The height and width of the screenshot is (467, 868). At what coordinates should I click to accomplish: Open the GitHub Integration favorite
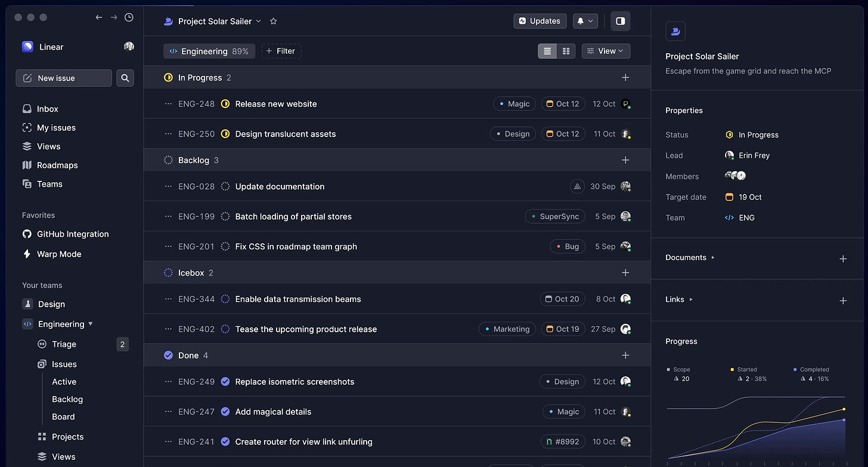tap(72, 234)
